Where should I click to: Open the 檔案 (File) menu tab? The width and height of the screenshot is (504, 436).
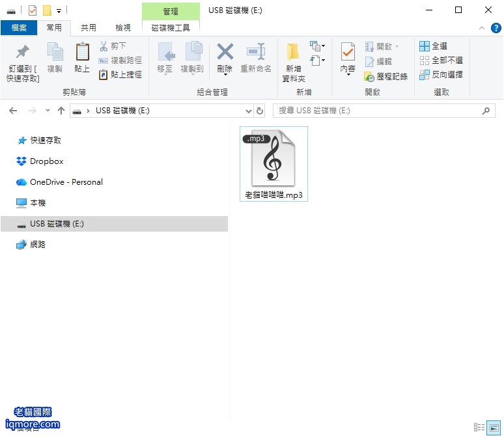pos(19,28)
